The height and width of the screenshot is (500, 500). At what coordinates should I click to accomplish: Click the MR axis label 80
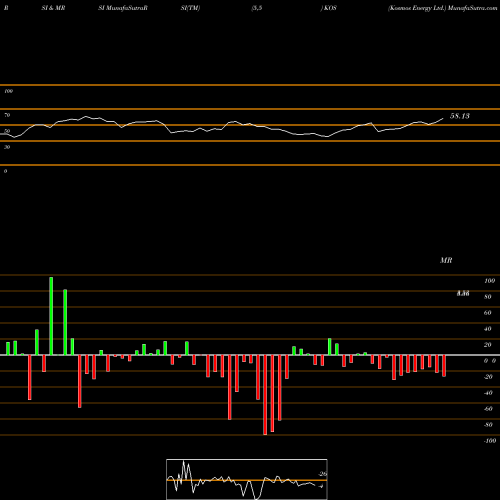[x=488, y=297]
